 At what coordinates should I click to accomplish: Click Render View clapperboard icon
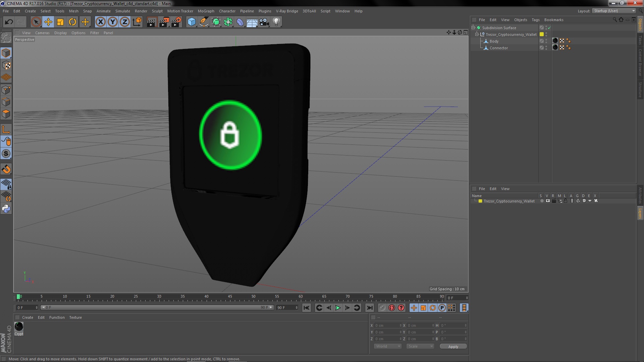(152, 22)
